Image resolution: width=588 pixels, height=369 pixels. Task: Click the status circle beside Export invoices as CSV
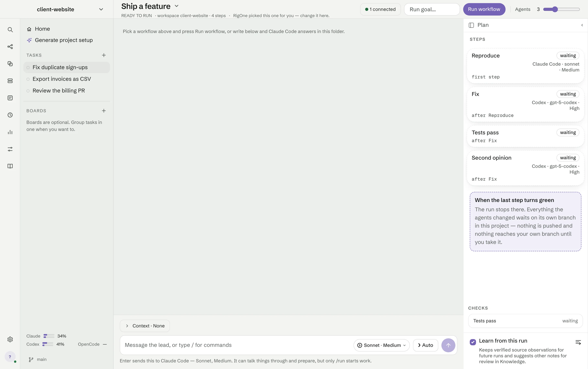click(28, 79)
